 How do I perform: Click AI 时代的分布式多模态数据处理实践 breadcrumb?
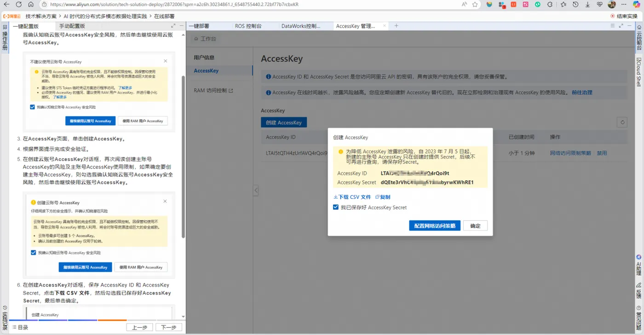tap(105, 16)
